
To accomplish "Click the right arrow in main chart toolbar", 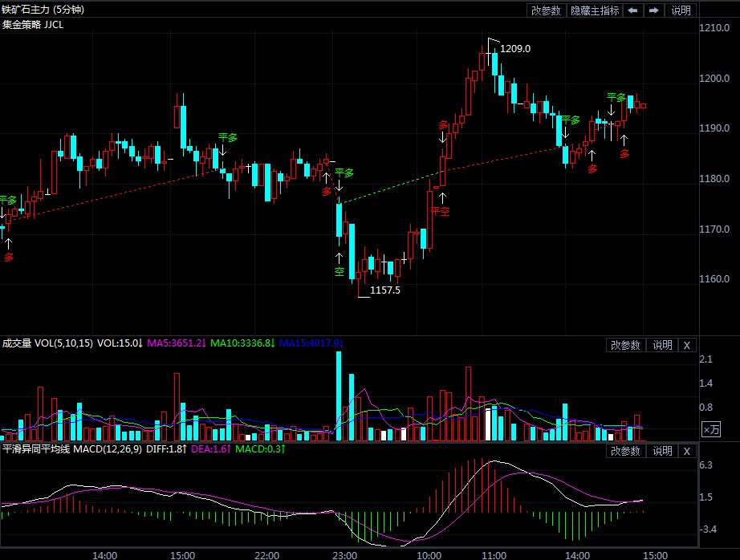I will pyautogui.click(x=654, y=10).
